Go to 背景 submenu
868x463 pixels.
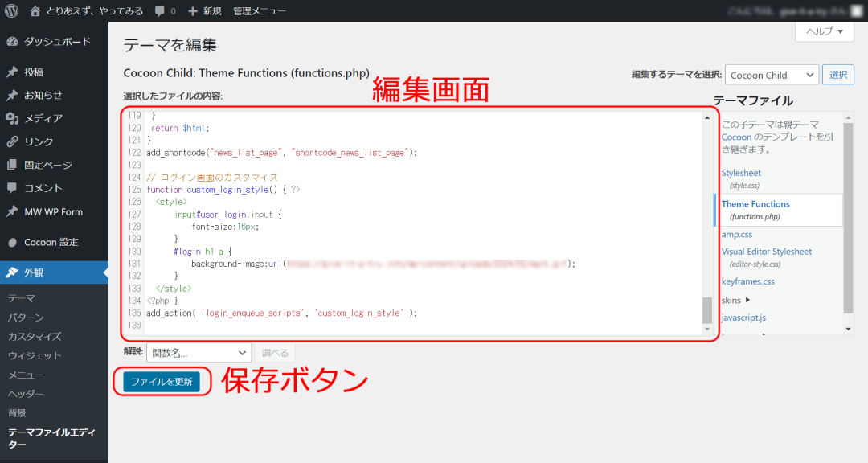(x=17, y=413)
